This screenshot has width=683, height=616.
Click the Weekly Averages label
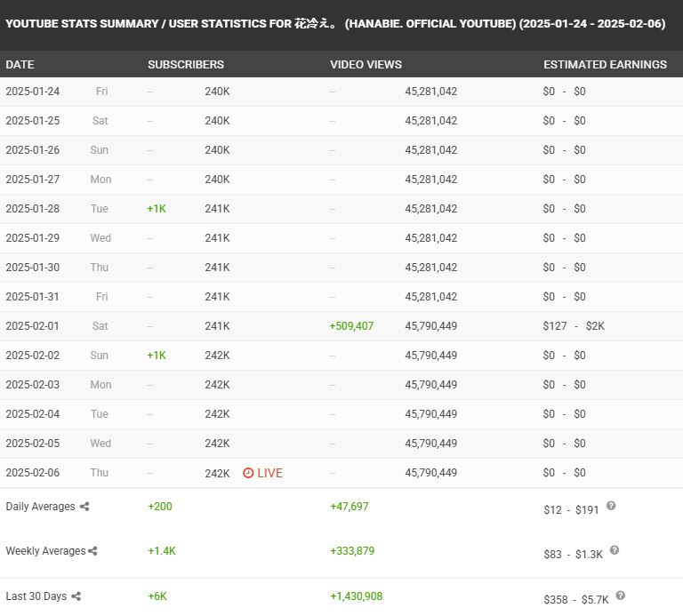tap(45, 551)
